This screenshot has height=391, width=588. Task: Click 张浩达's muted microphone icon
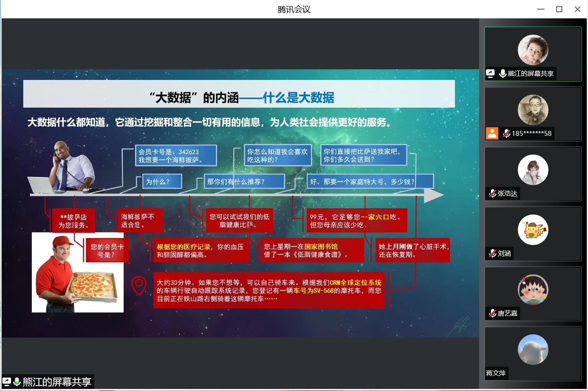pos(493,193)
